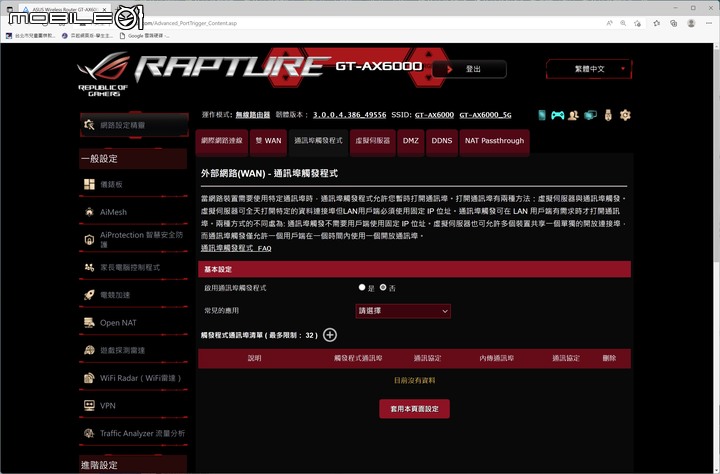Open the browser profile avatar
The width and height of the screenshot is (720, 474).
[x=691, y=23]
